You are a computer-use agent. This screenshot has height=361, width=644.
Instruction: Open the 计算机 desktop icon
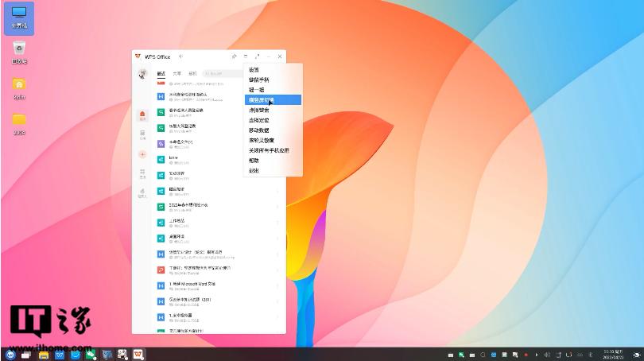(x=19, y=17)
